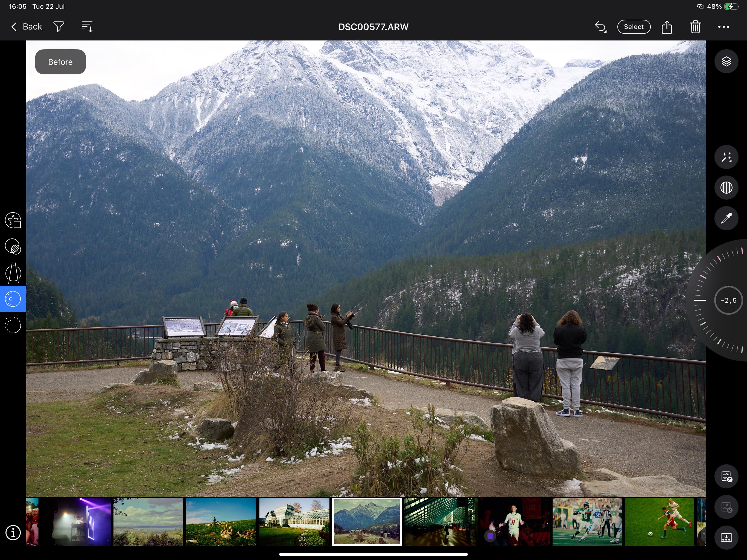The image size is (747, 560).
Task: Select the green meadow thumbnail
Action: click(x=221, y=521)
